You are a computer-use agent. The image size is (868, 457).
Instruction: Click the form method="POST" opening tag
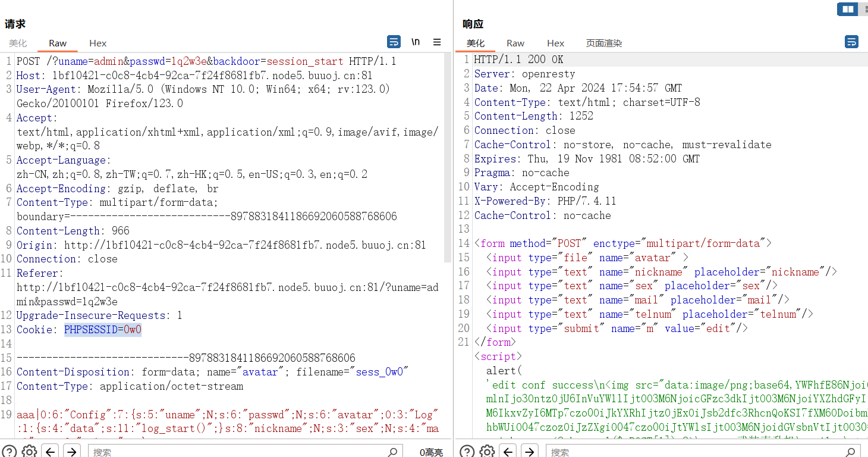tap(622, 243)
